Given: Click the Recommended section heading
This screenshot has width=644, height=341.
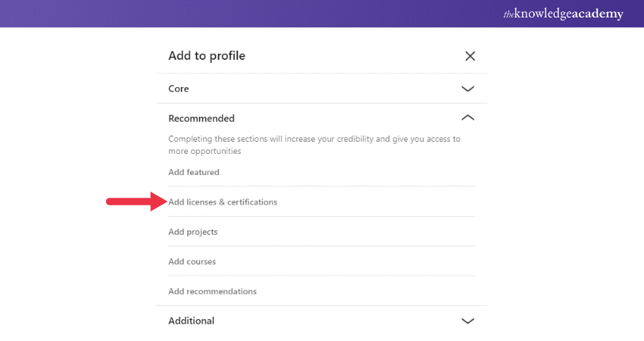Looking at the screenshot, I should click(202, 118).
